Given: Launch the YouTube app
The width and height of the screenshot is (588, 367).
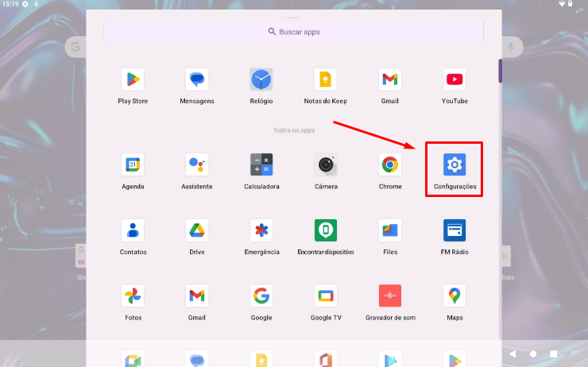Looking at the screenshot, I should tap(455, 79).
